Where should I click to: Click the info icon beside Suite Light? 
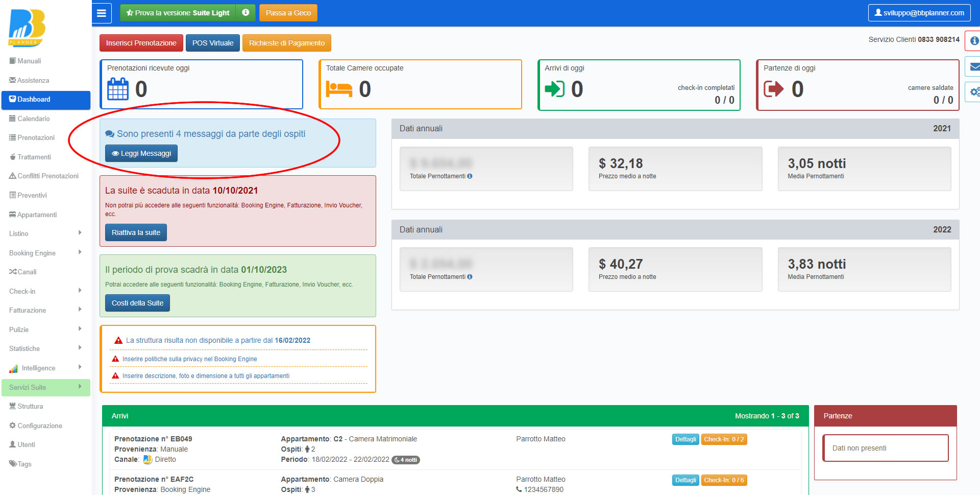pyautogui.click(x=246, y=13)
